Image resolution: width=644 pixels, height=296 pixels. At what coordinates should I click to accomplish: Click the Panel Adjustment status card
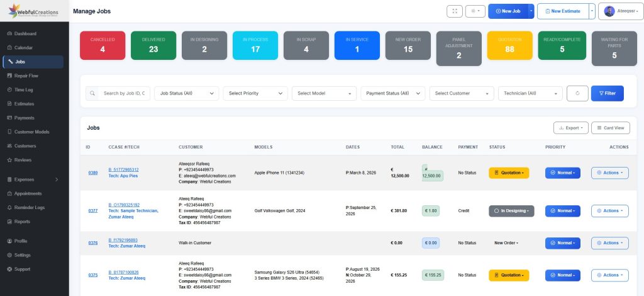pos(459,48)
